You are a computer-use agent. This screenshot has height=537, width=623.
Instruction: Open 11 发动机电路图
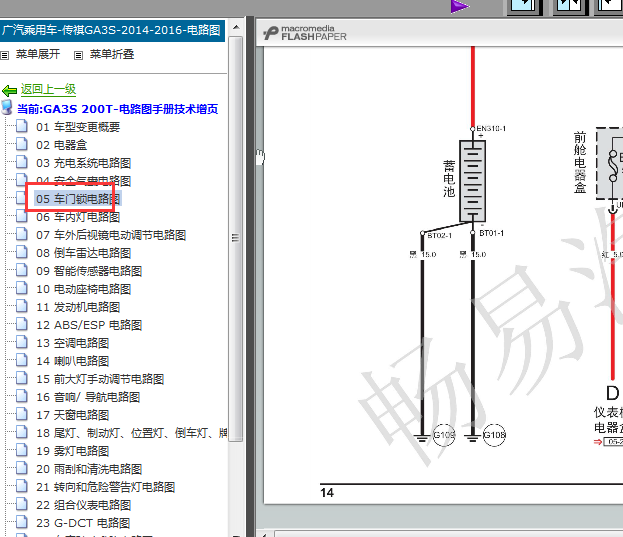click(78, 307)
